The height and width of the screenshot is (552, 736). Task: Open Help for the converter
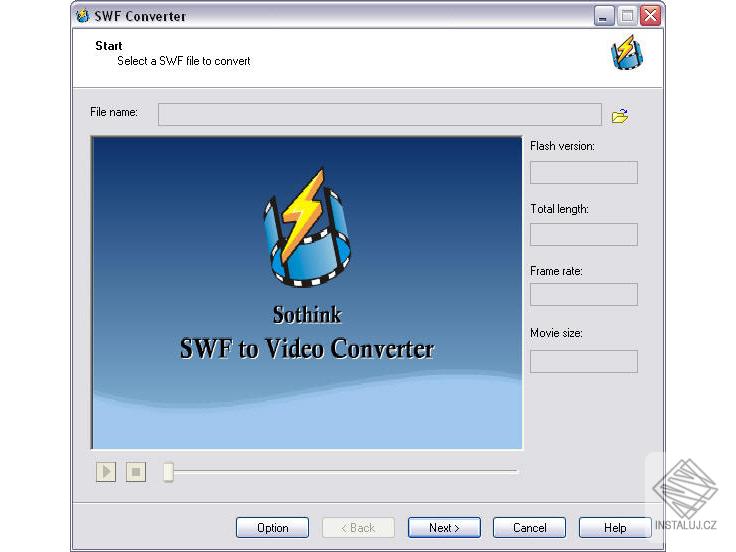click(615, 528)
